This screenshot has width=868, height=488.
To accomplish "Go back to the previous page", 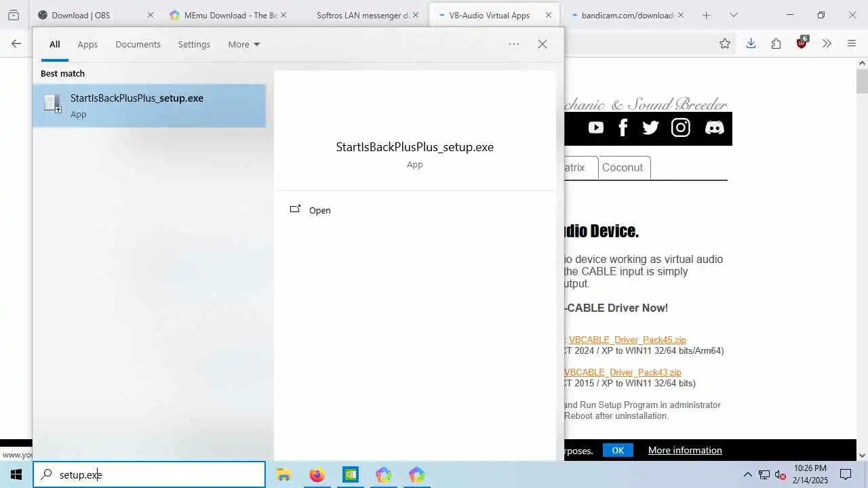I will click(16, 43).
